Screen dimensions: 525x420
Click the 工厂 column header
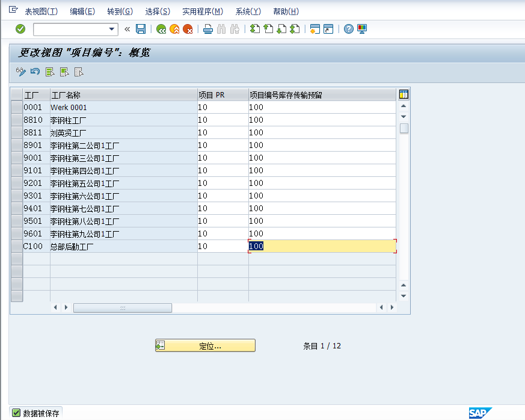click(x=37, y=95)
